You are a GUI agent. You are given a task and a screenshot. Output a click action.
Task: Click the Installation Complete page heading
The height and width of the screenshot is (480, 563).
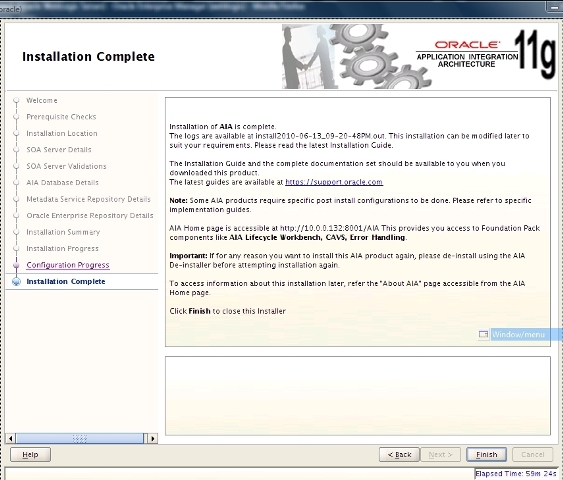88,57
